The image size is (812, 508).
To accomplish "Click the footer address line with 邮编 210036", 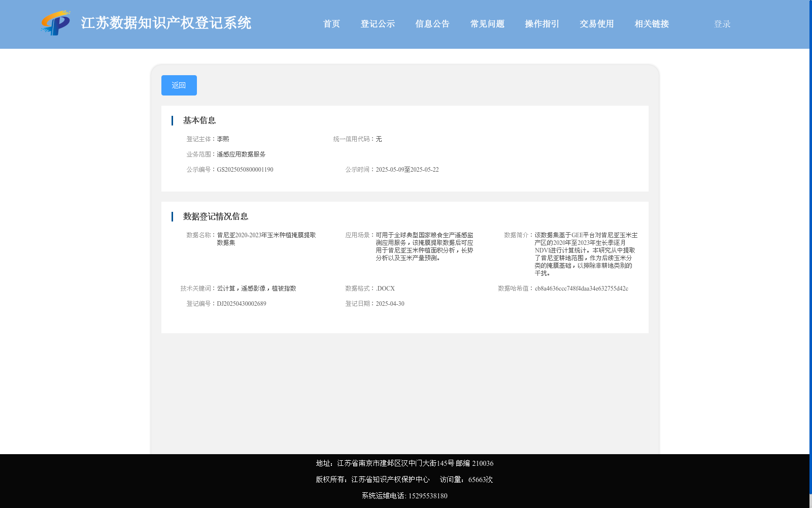I will coord(404,463).
